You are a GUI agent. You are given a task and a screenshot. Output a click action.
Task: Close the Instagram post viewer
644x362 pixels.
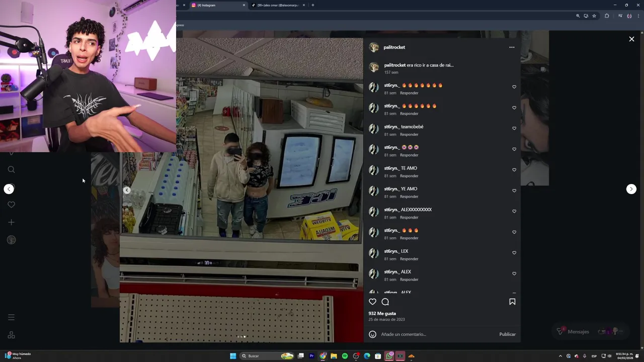[x=631, y=39]
